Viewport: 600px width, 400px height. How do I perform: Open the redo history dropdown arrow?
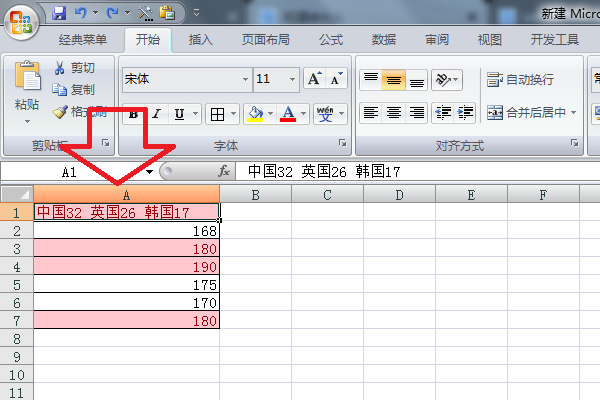pyautogui.click(x=127, y=13)
